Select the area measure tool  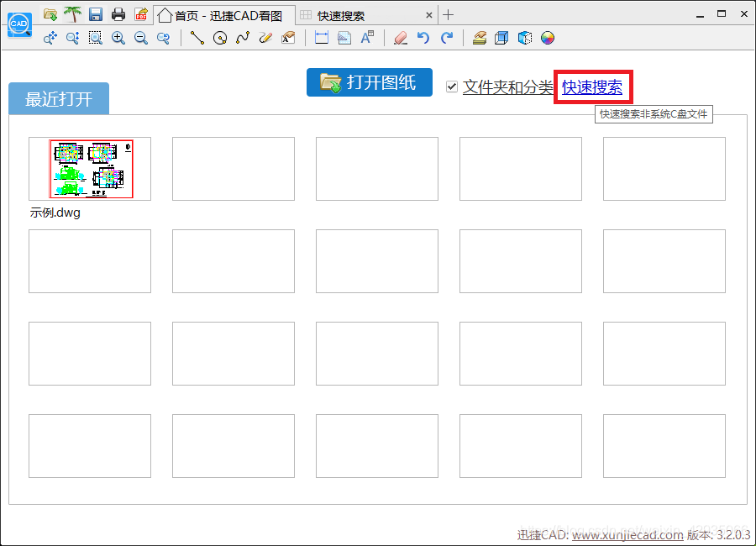344,38
